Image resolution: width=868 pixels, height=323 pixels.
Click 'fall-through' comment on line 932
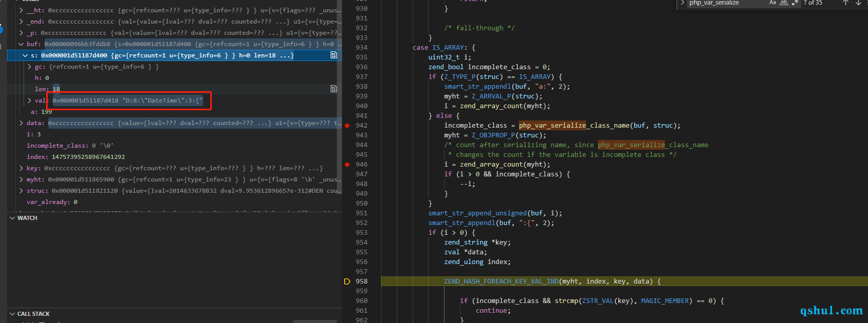pos(479,28)
